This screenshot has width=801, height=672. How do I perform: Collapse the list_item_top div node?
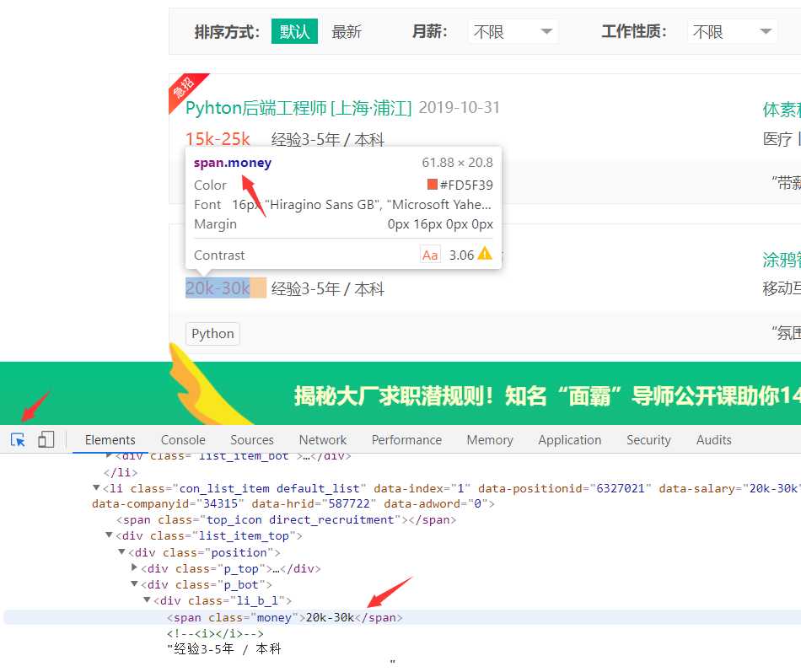point(109,535)
